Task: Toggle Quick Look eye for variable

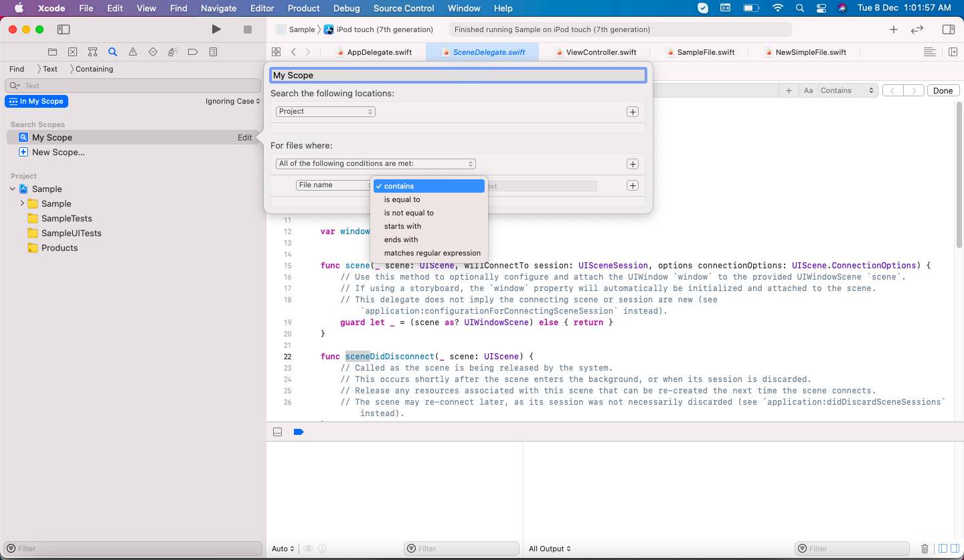Action: pyautogui.click(x=309, y=549)
